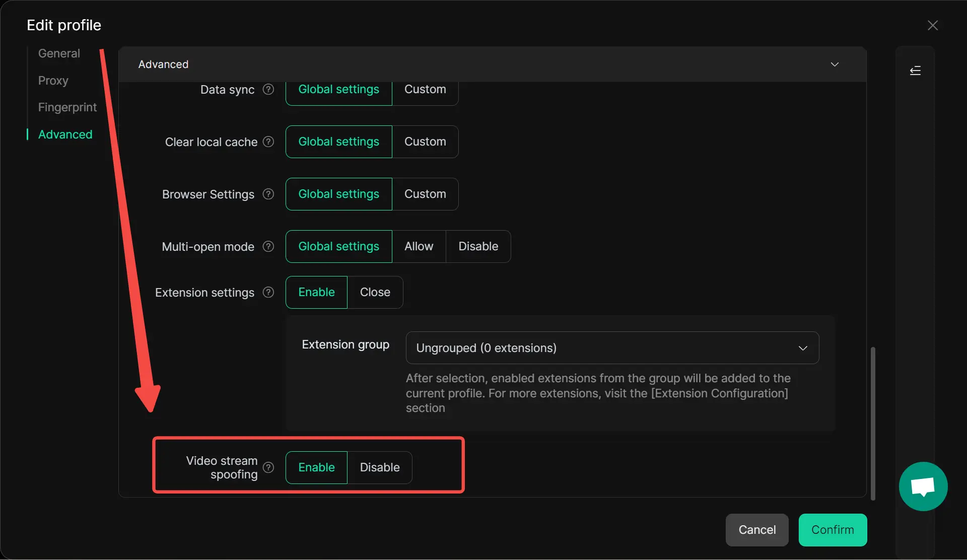Screen dimensions: 967x560
Task: Click the collapse side panel icon
Action: pos(915,71)
